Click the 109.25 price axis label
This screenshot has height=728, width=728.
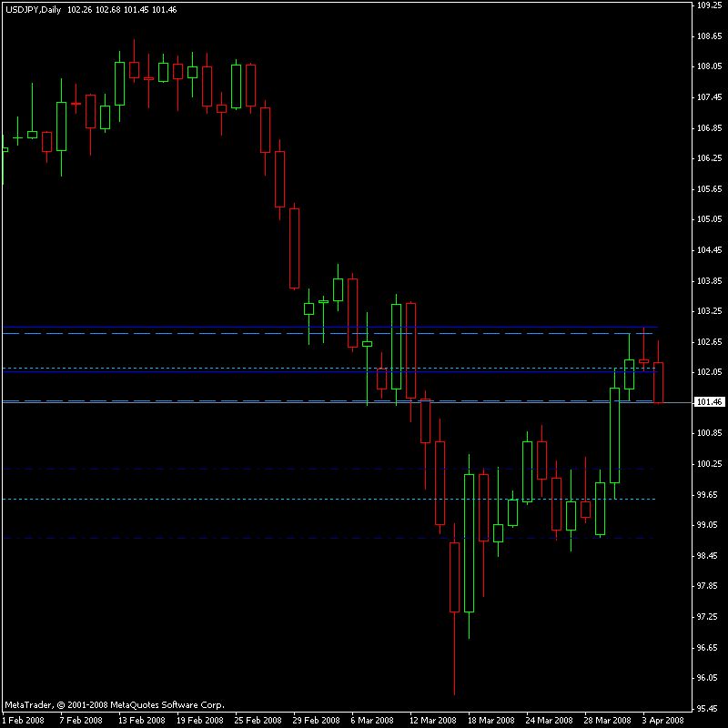710,5
